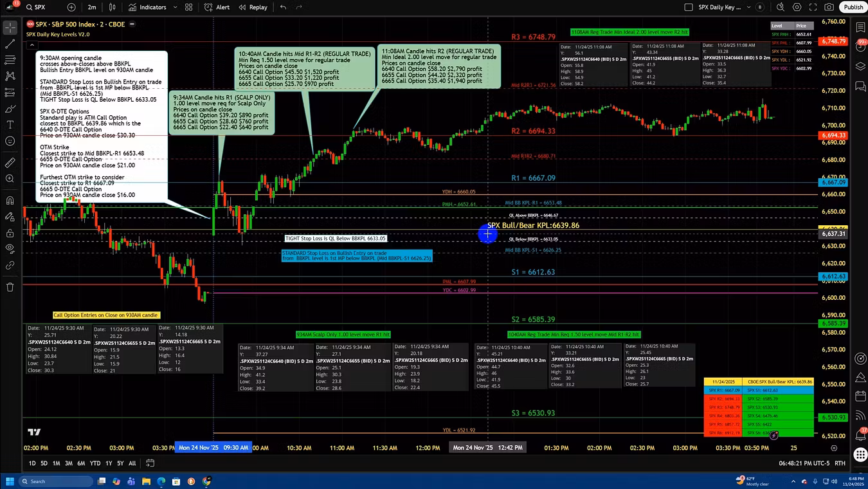Select the trash remove objects tool
The image size is (868, 489).
(10, 287)
